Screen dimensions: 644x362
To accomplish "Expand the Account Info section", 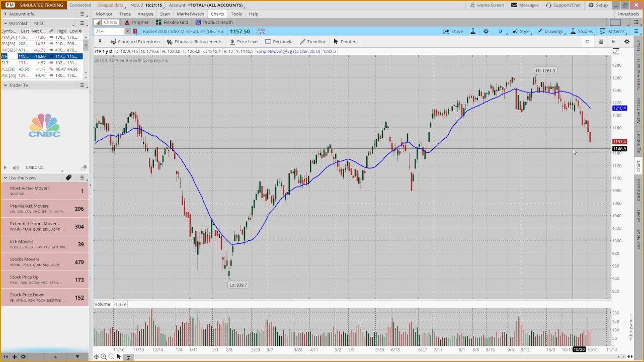I will tap(5, 14).
